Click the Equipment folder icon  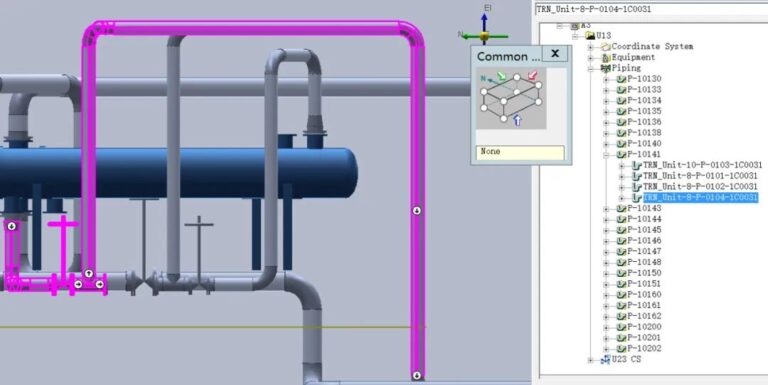pyautogui.click(x=606, y=57)
